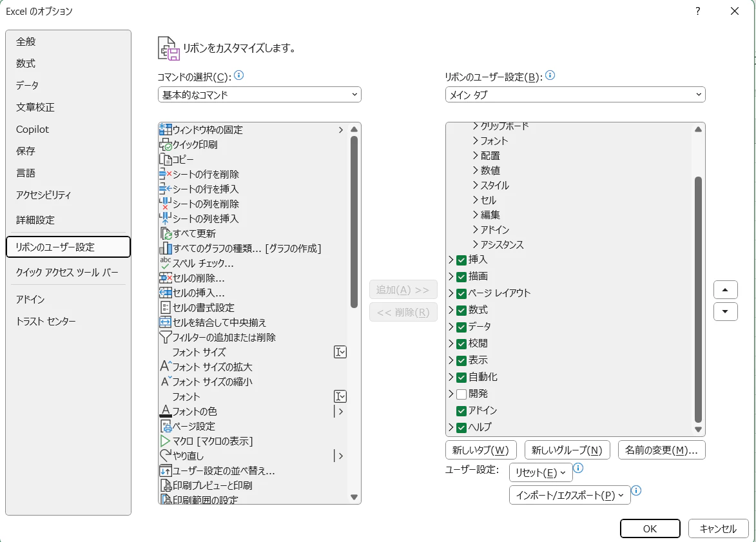
Task: Select the ユーザー設定の並べ替え icon
Action: coord(166,470)
